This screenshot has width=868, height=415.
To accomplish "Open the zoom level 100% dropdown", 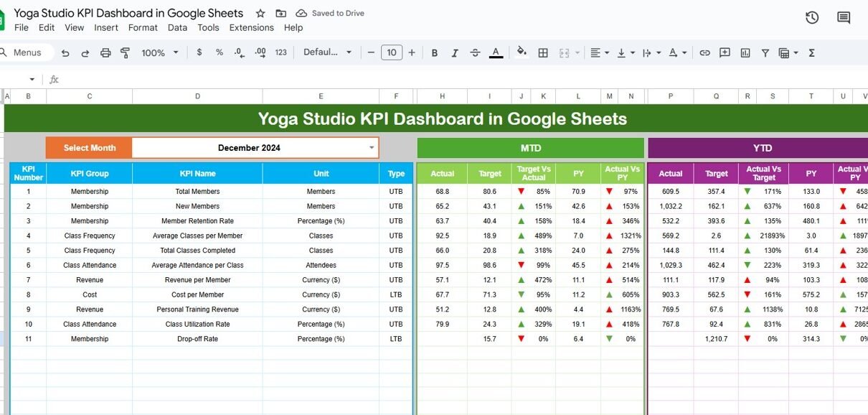I will point(159,52).
